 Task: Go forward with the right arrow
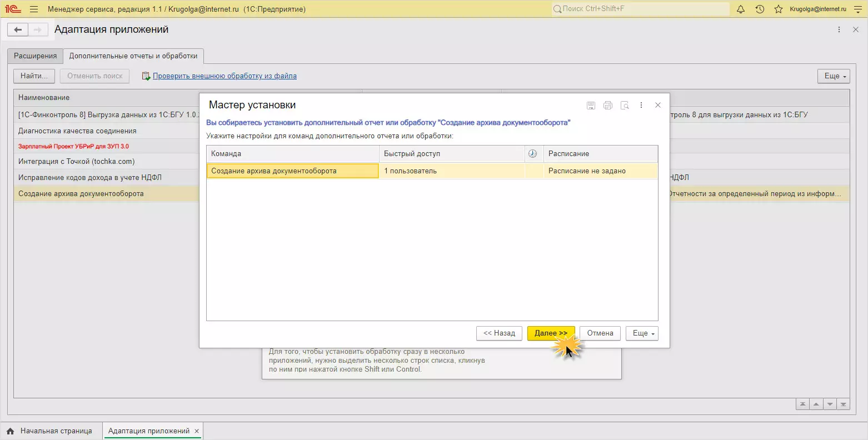point(38,30)
